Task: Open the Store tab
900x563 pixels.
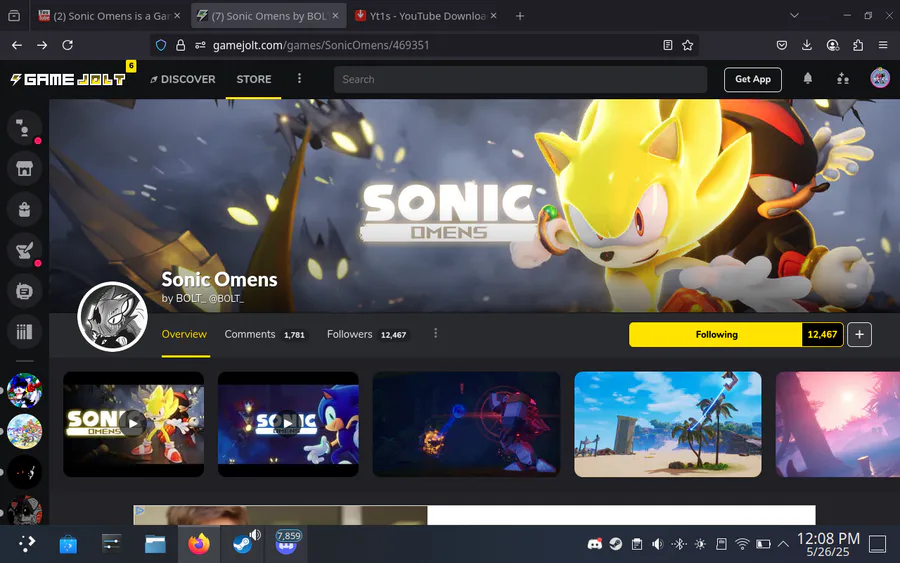Action: (254, 79)
